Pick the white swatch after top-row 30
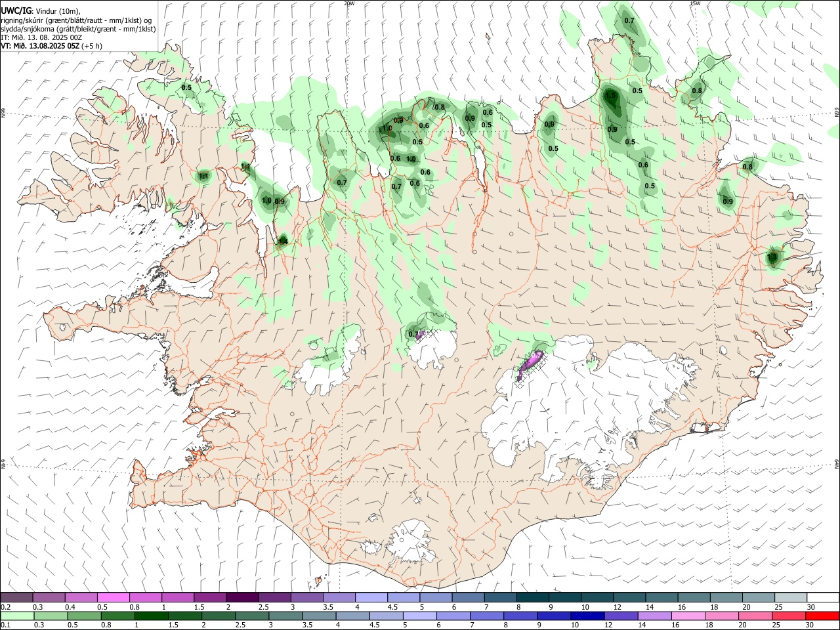 click(x=823, y=597)
